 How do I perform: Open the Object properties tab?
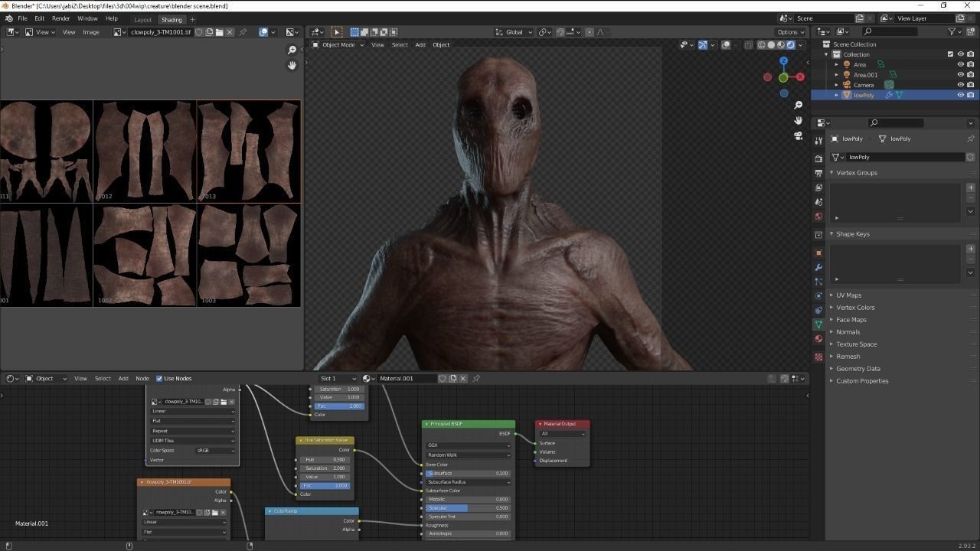818,253
